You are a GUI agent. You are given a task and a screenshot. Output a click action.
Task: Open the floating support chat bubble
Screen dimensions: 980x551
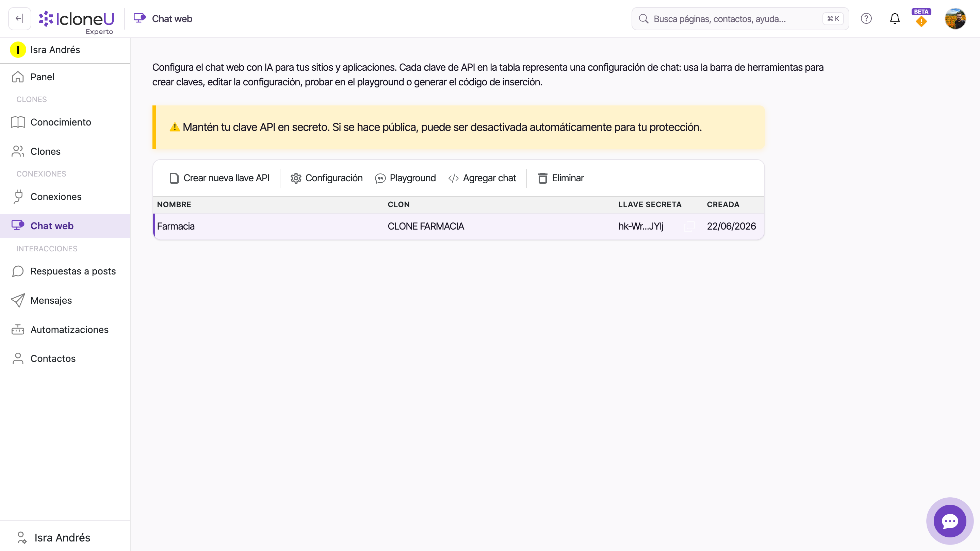click(950, 521)
